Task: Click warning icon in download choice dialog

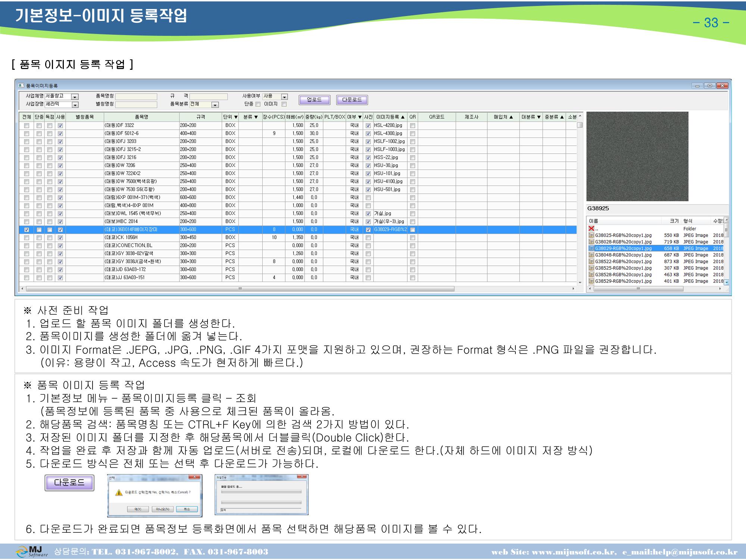Action: tap(119, 493)
